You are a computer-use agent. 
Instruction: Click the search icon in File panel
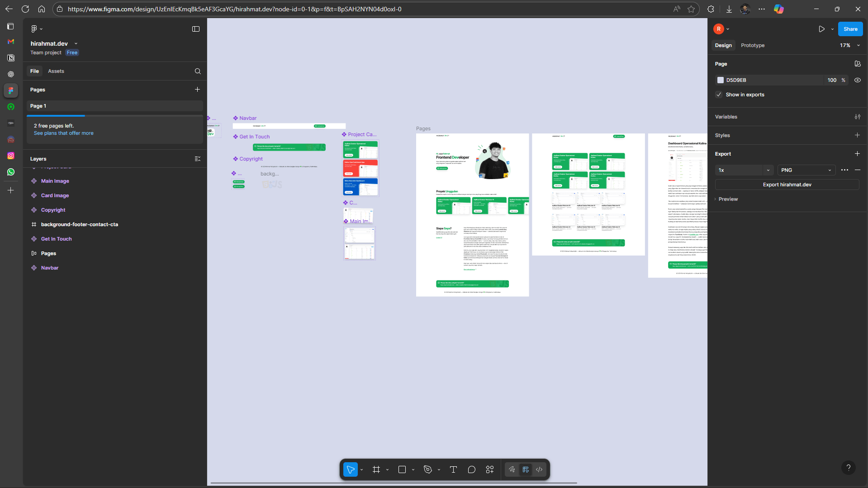(198, 71)
